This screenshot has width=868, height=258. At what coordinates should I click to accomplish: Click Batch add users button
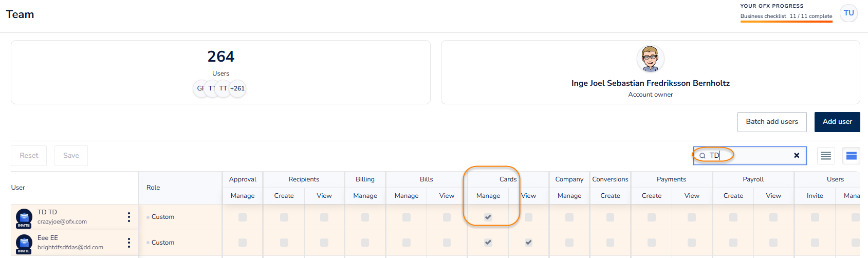[771, 122]
